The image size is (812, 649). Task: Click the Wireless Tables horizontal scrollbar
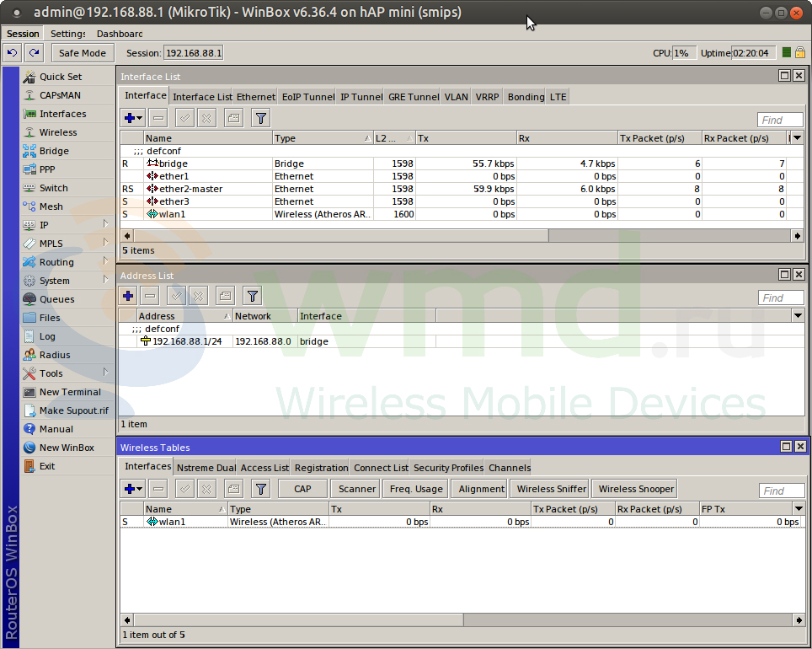tap(299, 620)
